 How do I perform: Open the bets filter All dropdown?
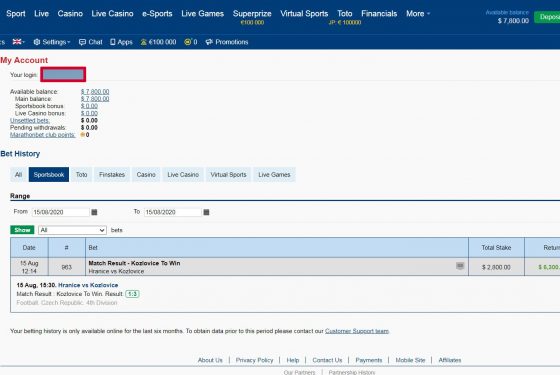point(72,230)
